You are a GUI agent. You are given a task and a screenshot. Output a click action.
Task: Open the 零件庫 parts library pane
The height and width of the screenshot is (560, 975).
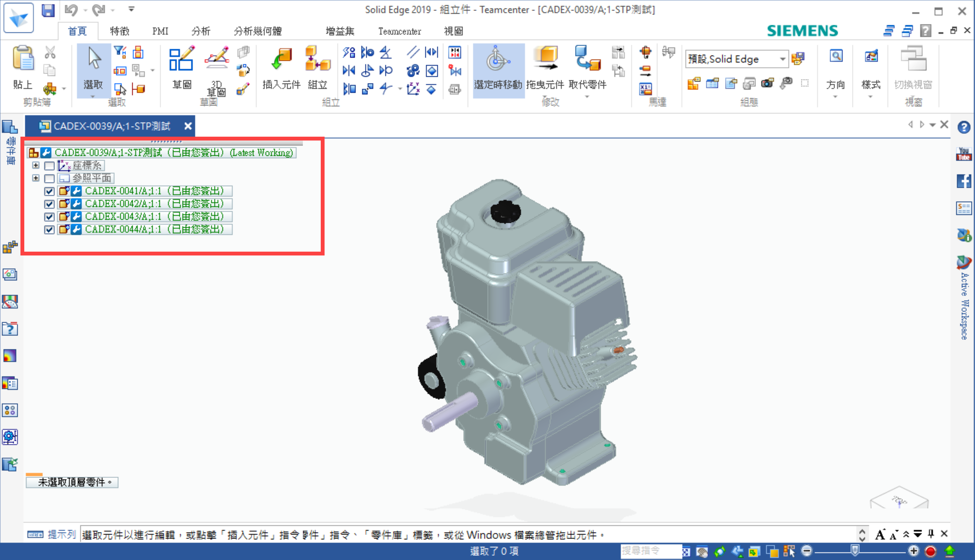coord(10,142)
